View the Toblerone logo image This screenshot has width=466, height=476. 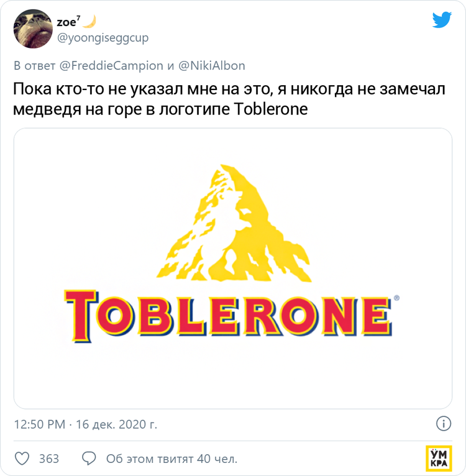tap(233, 268)
